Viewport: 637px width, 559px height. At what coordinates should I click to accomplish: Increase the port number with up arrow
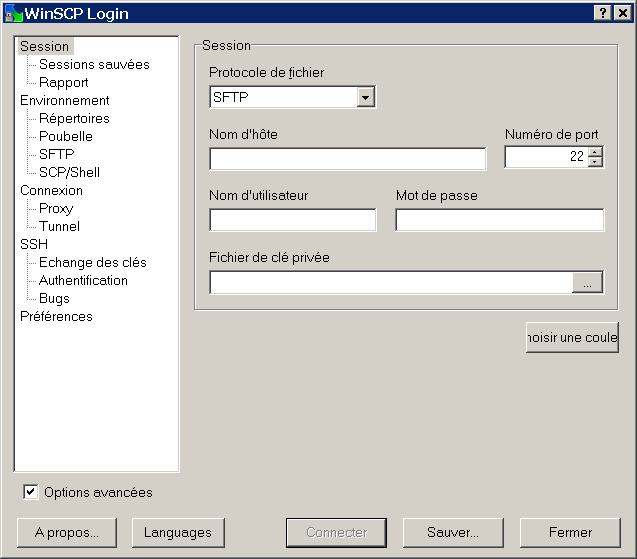(x=596, y=152)
